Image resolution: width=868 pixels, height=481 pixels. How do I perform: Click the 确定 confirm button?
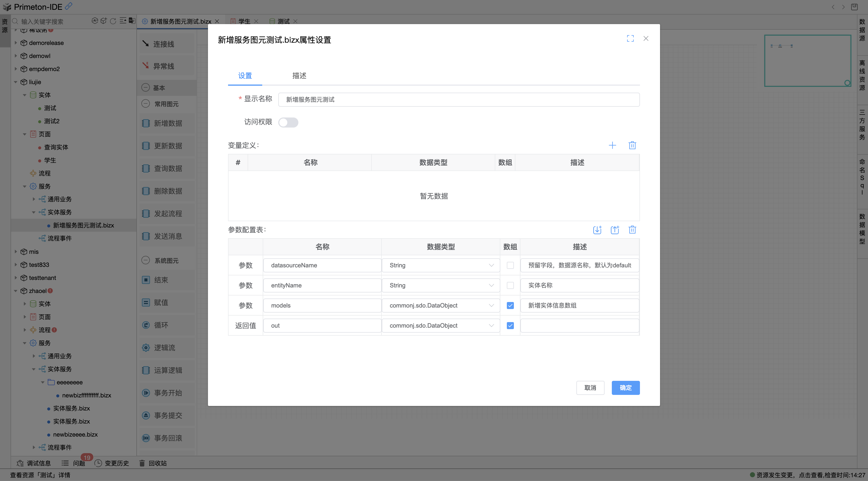click(x=625, y=388)
